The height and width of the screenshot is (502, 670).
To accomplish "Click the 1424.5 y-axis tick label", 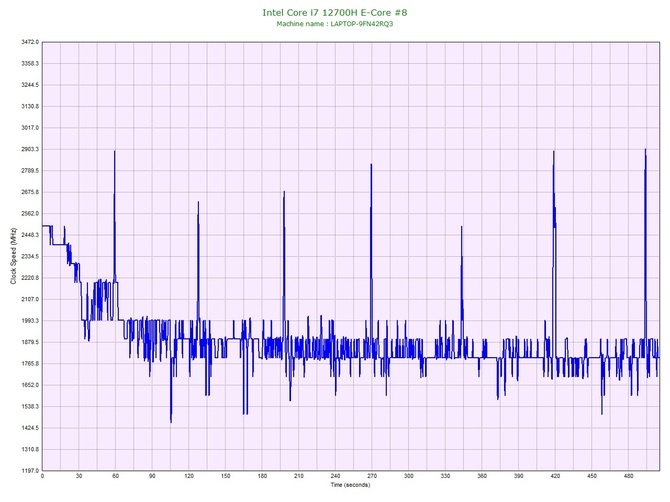I will tap(30, 428).
